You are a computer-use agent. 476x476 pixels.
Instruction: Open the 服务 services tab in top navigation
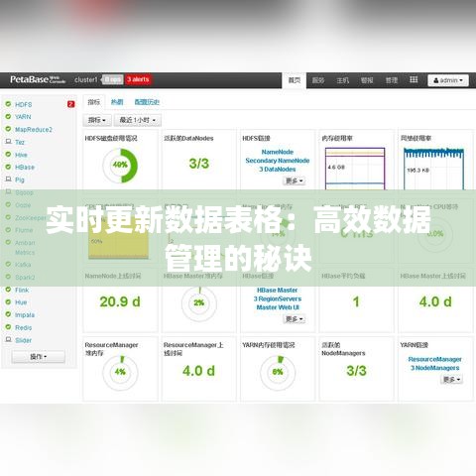pyautogui.click(x=318, y=80)
